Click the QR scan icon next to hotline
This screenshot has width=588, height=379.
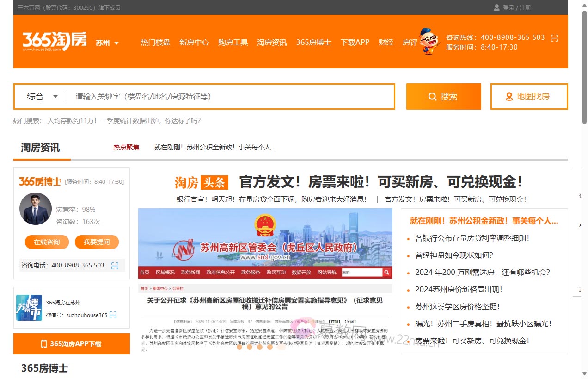point(555,38)
